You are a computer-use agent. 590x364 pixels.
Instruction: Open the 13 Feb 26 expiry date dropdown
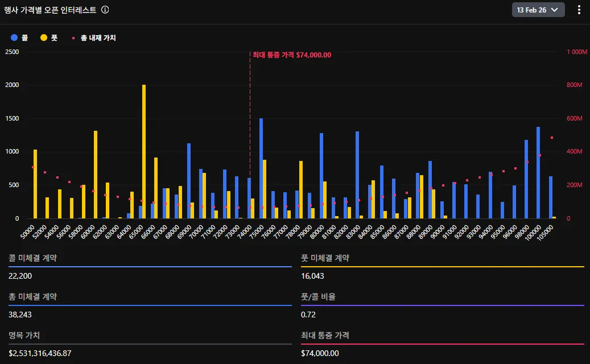538,10
